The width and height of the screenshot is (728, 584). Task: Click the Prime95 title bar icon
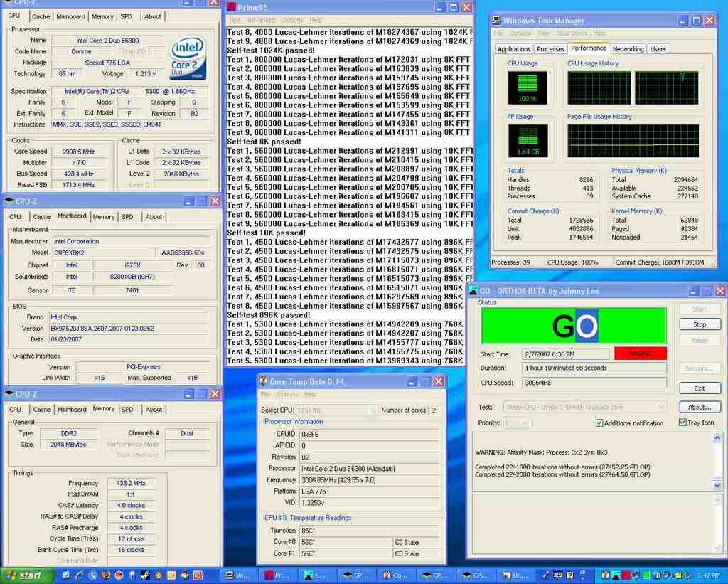pos(232,7)
